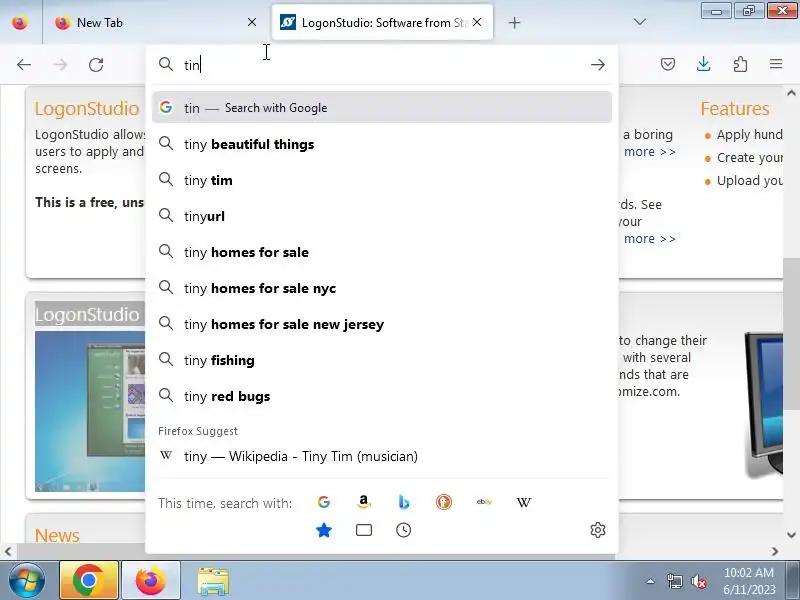This screenshot has height=600, width=800.
Task: Click the go arrow in address bar
Action: coord(597,65)
